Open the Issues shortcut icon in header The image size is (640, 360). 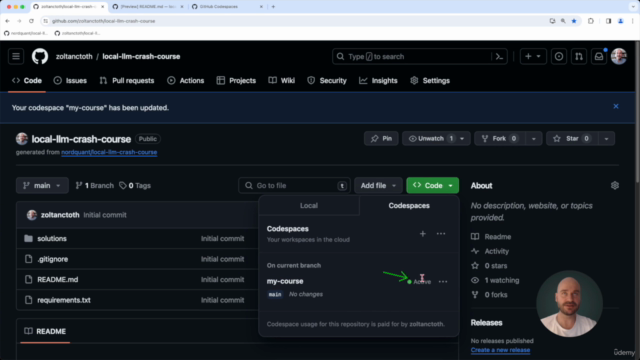click(559, 57)
